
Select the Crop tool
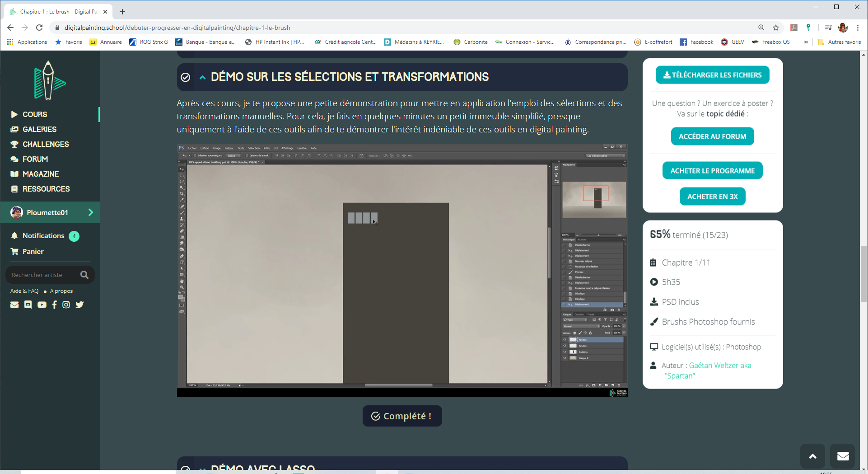pos(182,193)
